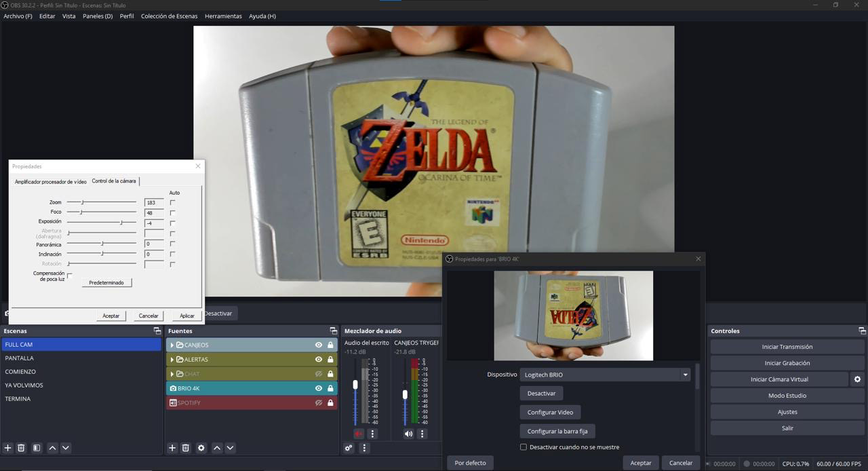
Task: Move selected source down in Fuentes
Action: point(230,448)
